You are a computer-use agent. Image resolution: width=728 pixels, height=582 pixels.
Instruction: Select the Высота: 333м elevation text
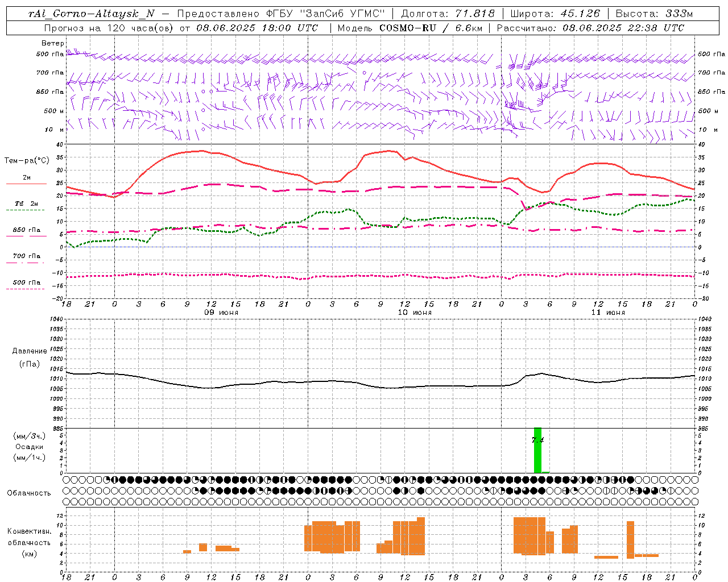click(655, 14)
